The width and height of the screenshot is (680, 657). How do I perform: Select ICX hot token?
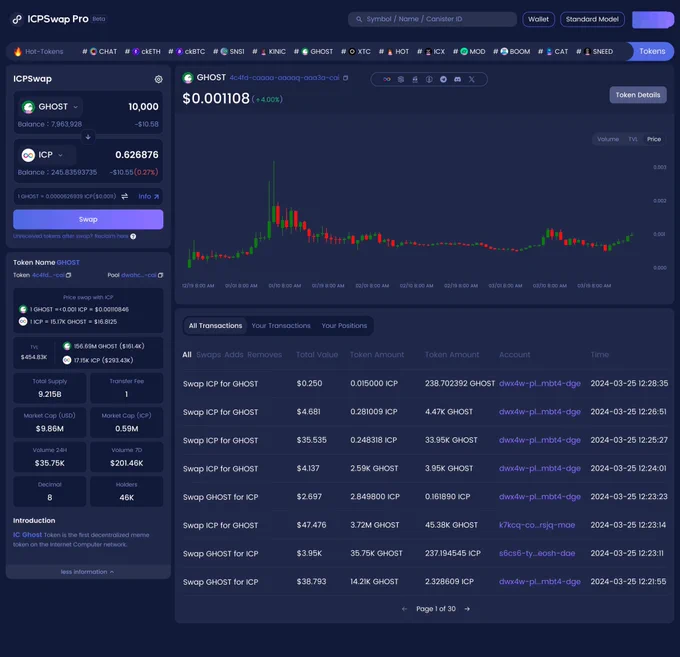tap(431, 52)
